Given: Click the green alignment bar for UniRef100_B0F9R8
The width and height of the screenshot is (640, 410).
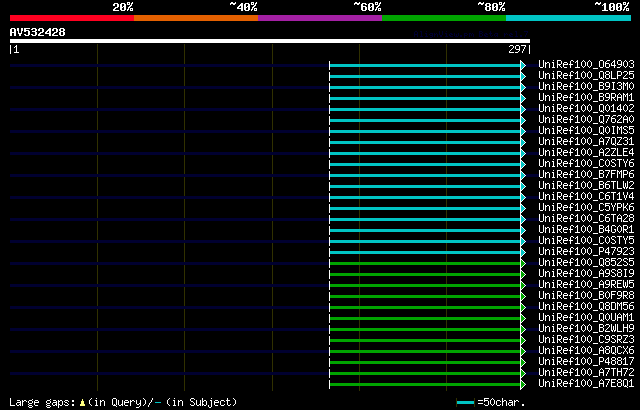Looking at the screenshot, I should 425,297.
